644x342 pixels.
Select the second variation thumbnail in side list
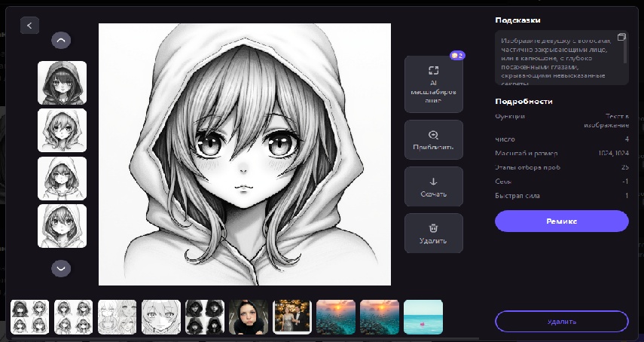62,130
